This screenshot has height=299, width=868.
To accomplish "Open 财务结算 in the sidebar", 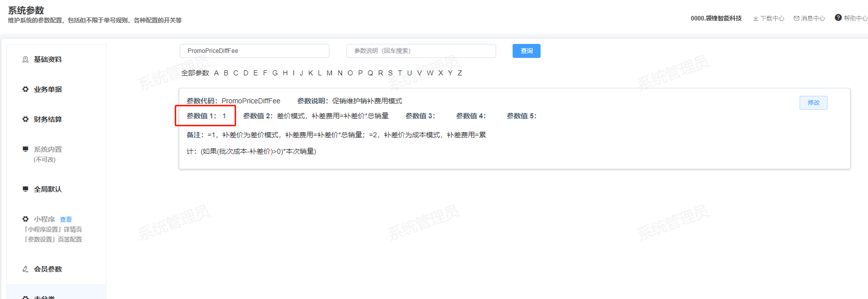I will tap(48, 119).
